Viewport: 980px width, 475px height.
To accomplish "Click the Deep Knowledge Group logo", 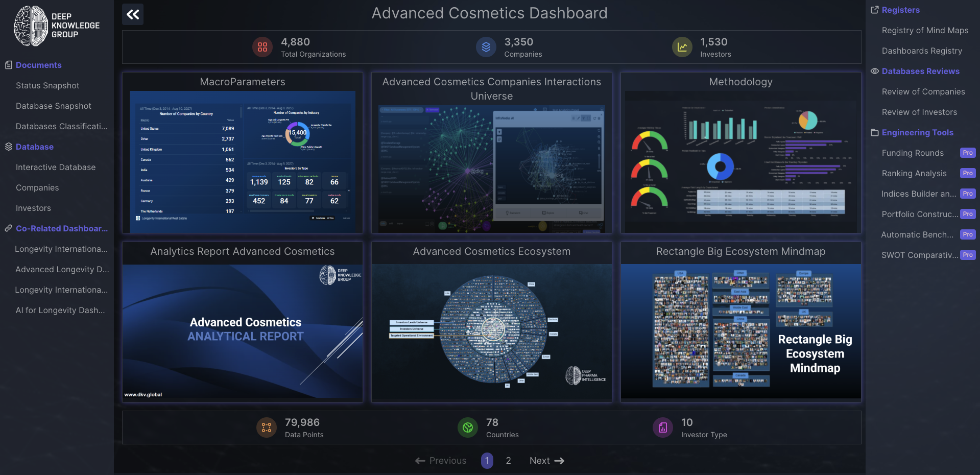I will coord(57,26).
